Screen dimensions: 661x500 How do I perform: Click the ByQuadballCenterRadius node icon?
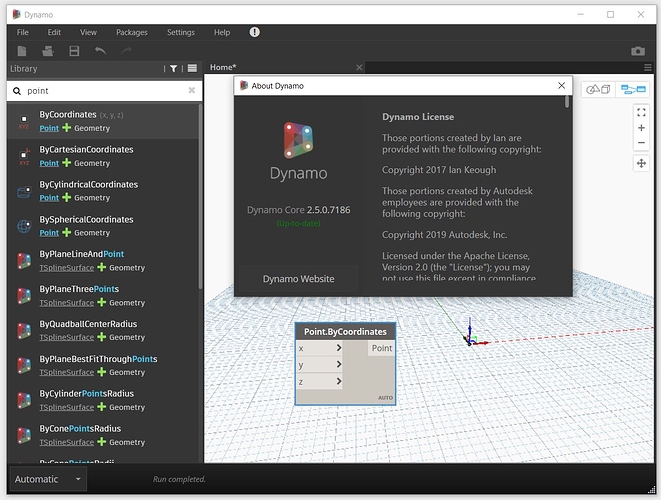pyautogui.click(x=24, y=331)
